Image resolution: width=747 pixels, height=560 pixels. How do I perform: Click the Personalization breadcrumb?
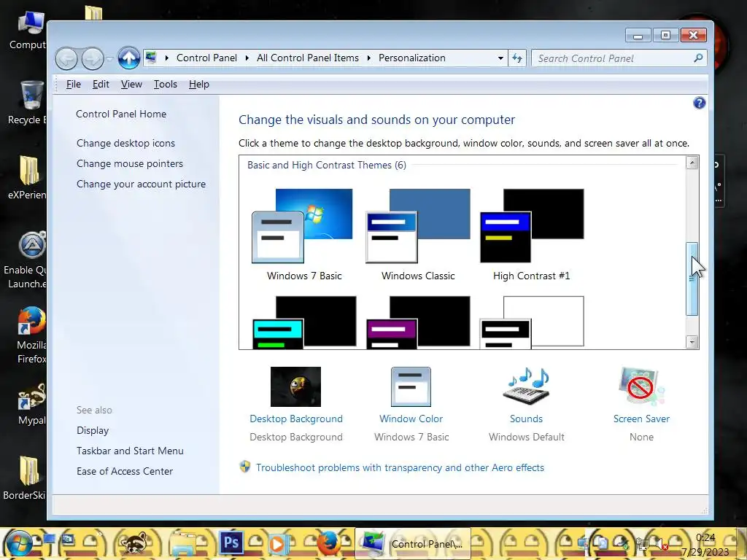pos(412,58)
